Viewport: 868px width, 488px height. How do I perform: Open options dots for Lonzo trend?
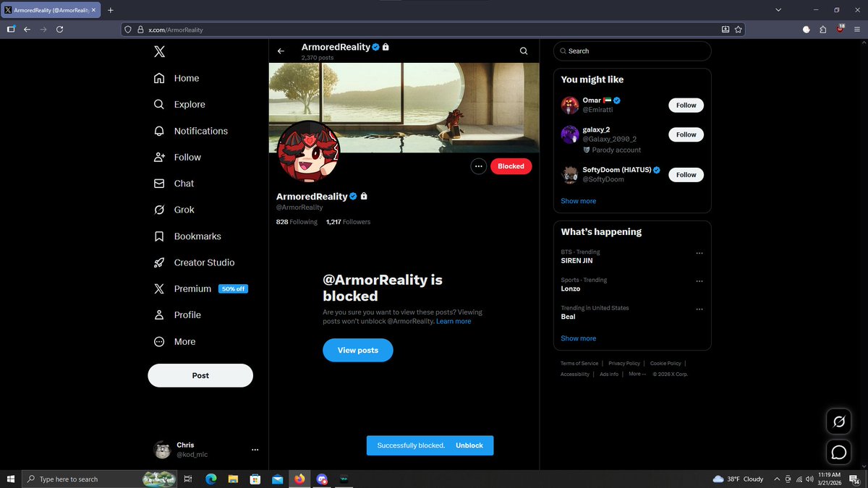tap(699, 281)
